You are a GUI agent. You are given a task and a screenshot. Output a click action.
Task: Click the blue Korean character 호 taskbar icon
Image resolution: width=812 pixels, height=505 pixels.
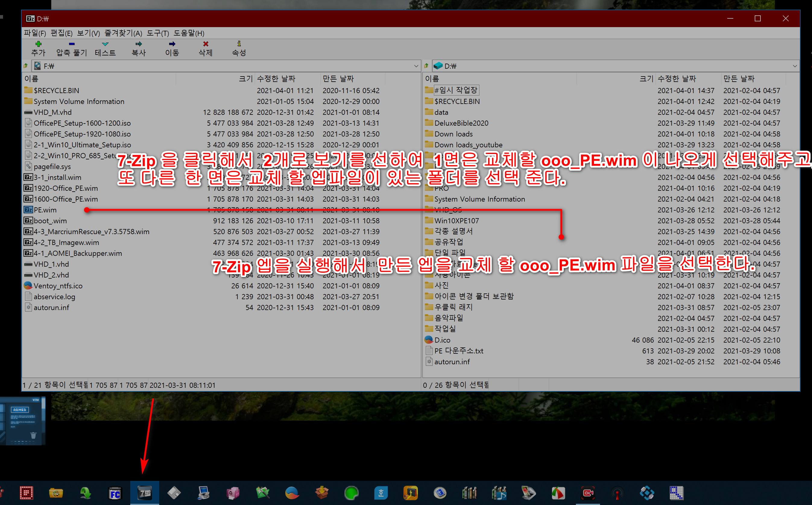[x=381, y=493]
